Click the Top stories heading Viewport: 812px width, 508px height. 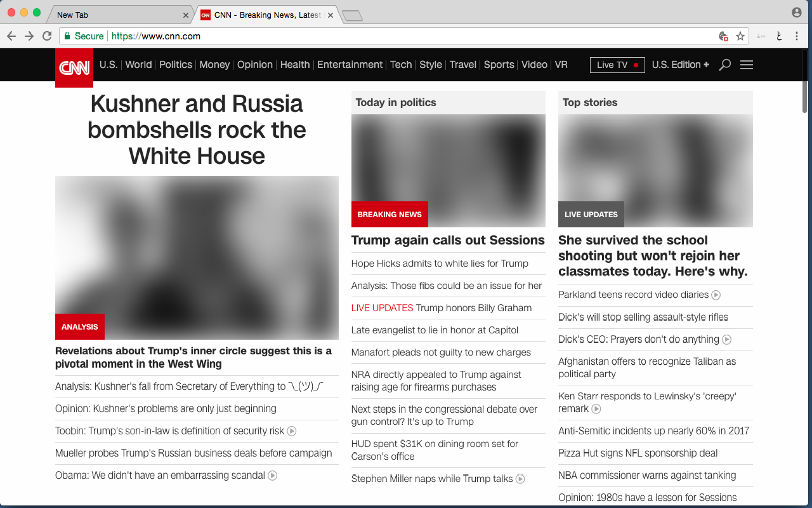[x=590, y=102]
